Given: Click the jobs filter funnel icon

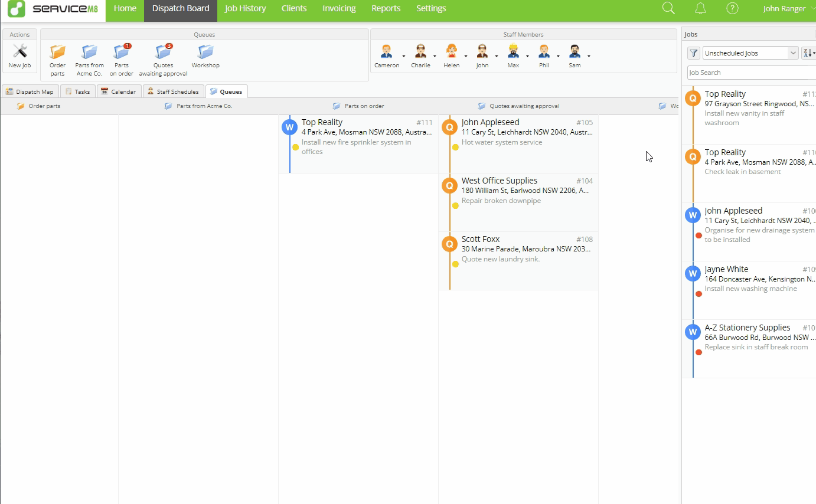Looking at the screenshot, I should 694,53.
